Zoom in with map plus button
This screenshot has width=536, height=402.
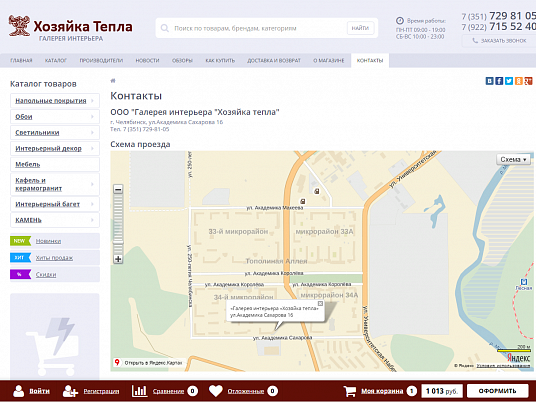pyautogui.click(x=118, y=259)
